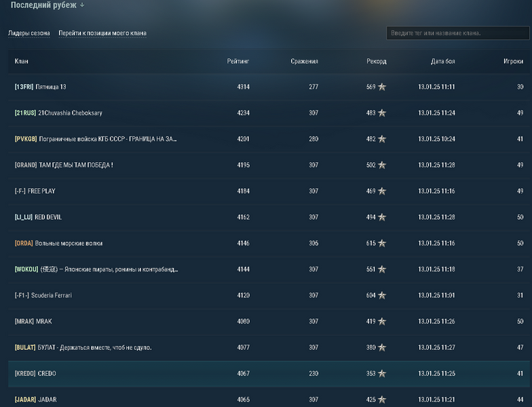Open the [GRAND] clan entry
The height and width of the screenshot is (407, 532).
pos(64,165)
